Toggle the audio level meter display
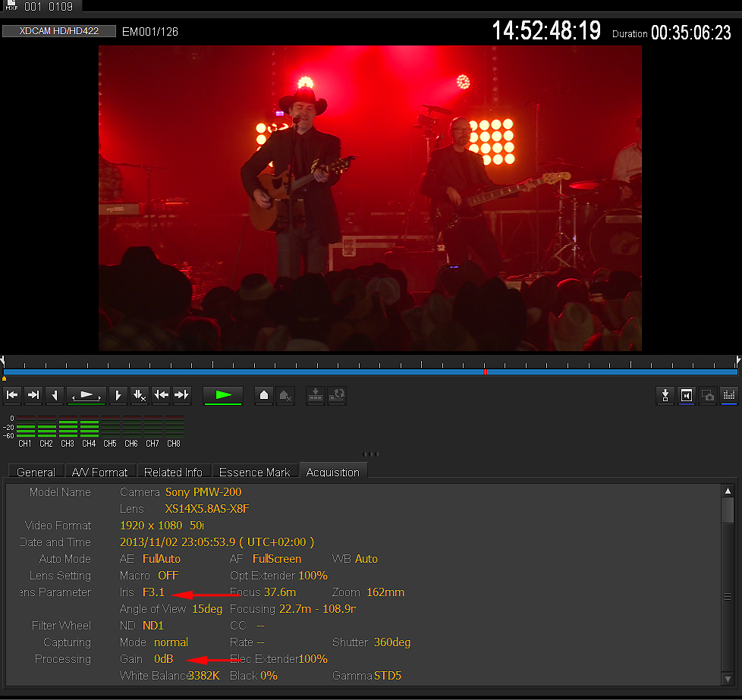Screen dimensions: 742x700 (x=728, y=395)
